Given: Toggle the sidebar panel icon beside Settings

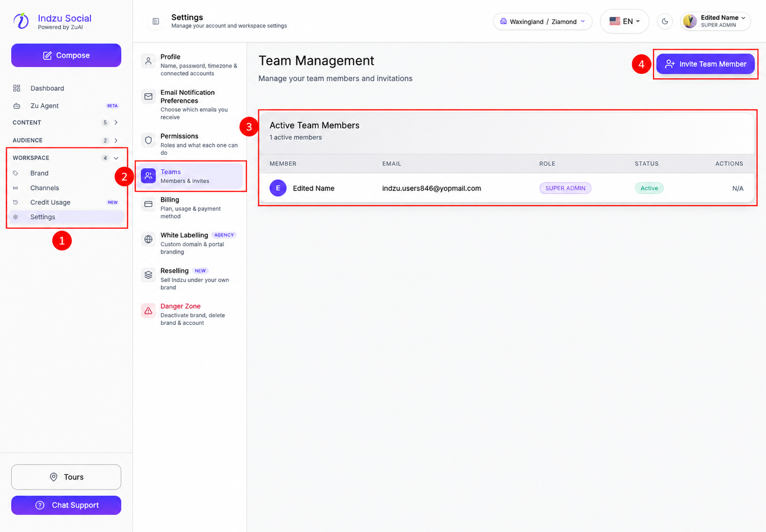Looking at the screenshot, I should tap(156, 21).
